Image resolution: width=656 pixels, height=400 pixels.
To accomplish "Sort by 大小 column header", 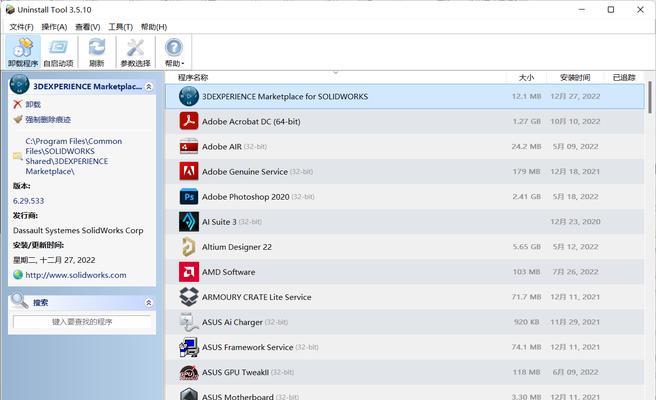I will point(526,77).
